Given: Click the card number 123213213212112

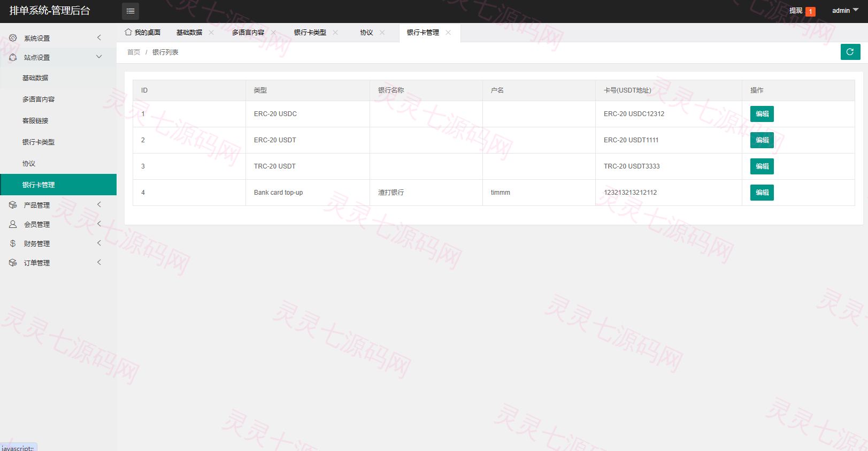Looking at the screenshot, I should click(x=631, y=193).
